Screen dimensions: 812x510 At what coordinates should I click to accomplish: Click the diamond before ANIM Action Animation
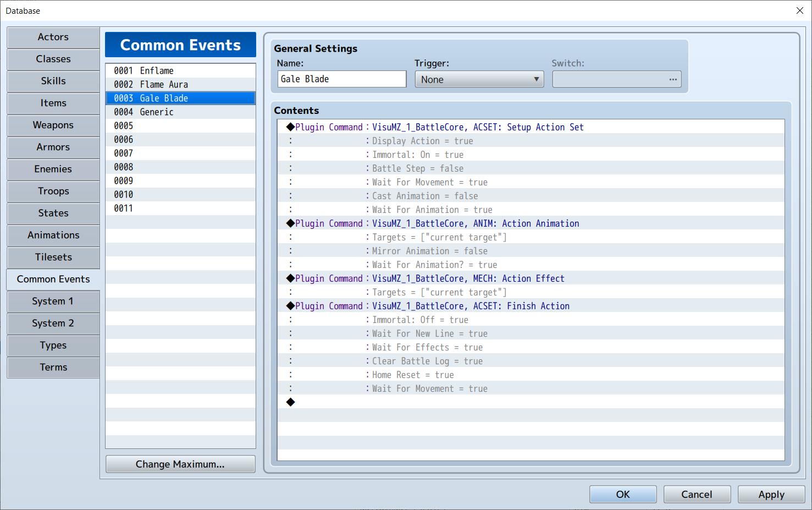pyautogui.click(x=290, y=223)
